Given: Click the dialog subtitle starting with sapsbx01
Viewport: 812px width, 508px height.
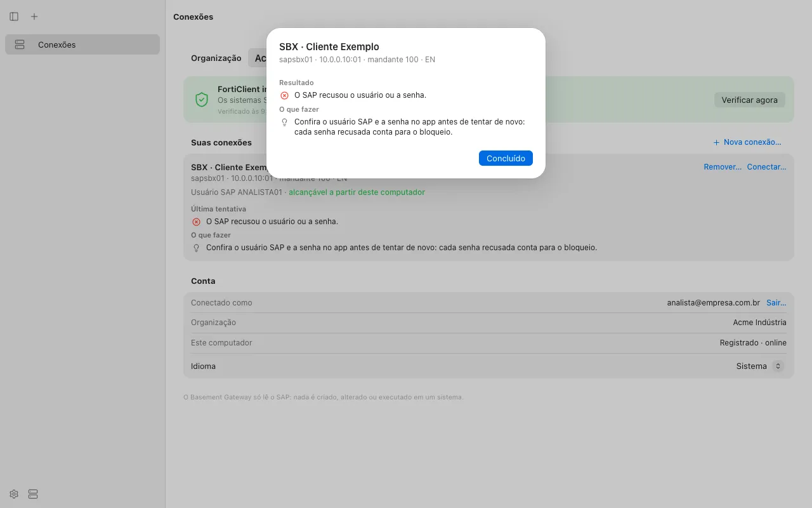Looking at the screenshot, I should point(357,60).
